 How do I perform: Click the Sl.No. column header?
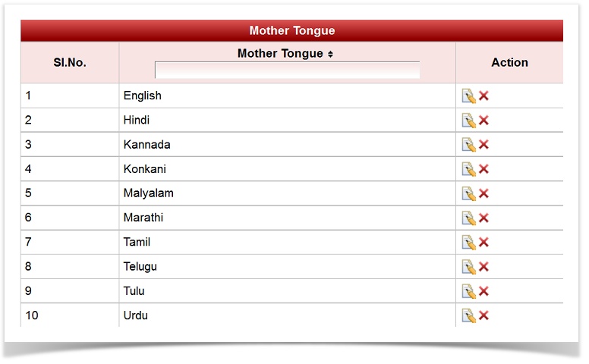click(x=70, y=63)
